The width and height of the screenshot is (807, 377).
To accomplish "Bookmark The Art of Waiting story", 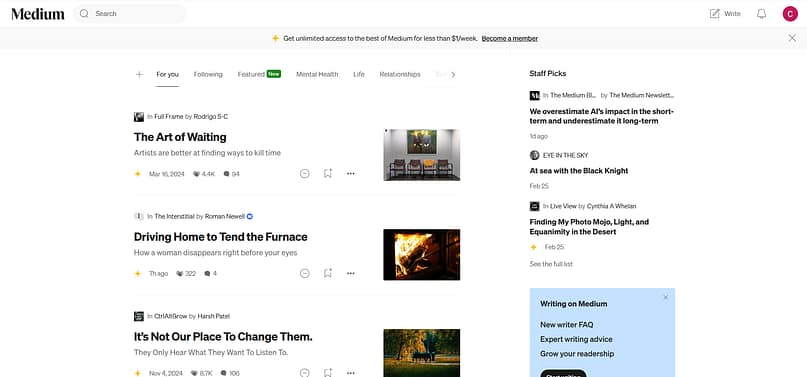I will (328, 173).
